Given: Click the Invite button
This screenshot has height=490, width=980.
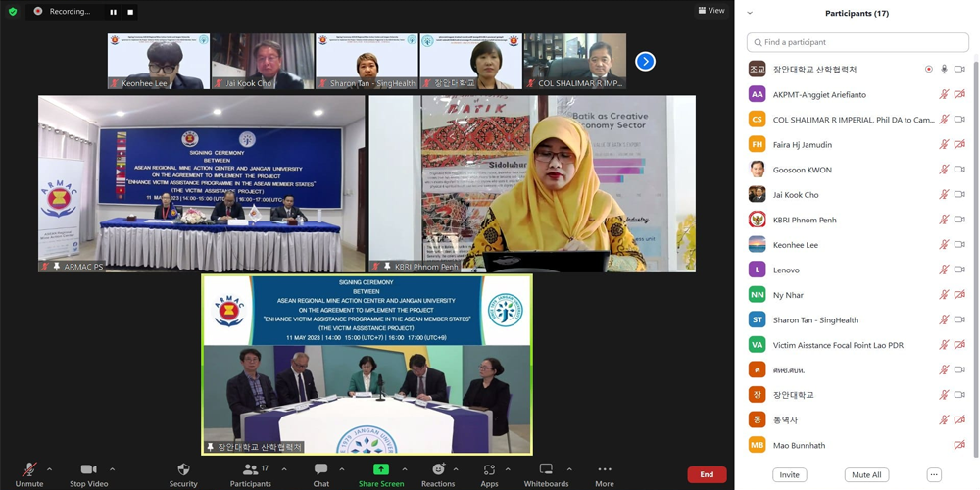Looking at the screenshot, I should tap(789, 475).
